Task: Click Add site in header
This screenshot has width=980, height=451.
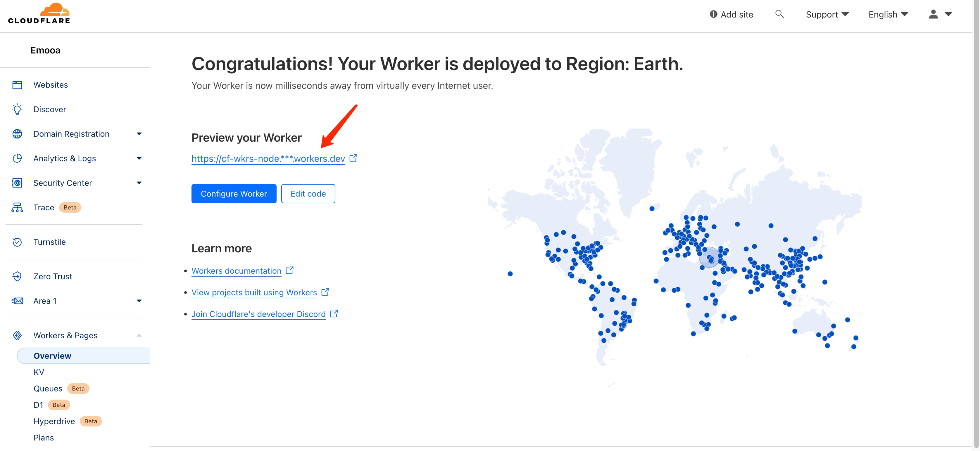Action: click(x=731, y=14)
